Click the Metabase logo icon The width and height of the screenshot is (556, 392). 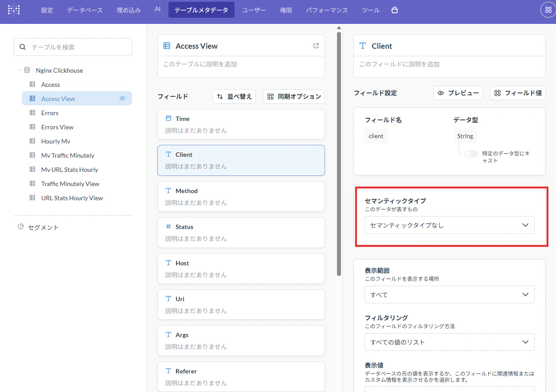(x=14, y=10)
